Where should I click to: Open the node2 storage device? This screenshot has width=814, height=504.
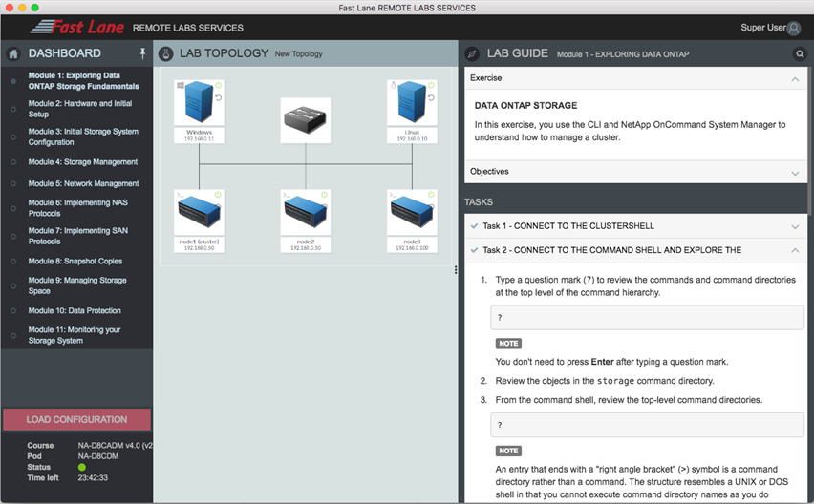306,213
